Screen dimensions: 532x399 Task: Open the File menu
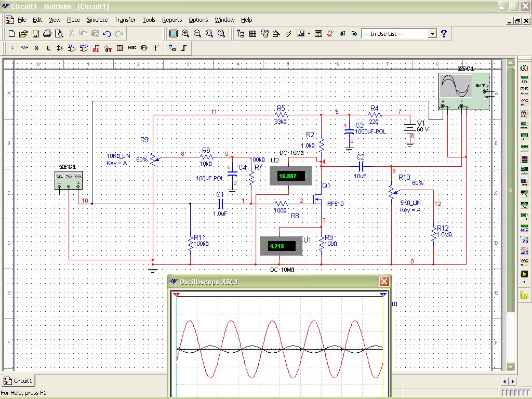pyautogui.click(x=22, y=20)
